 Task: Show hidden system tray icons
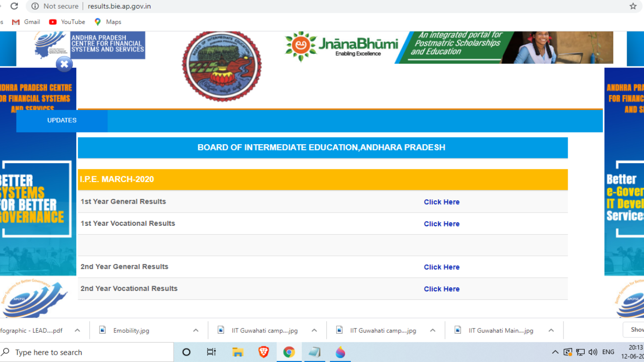click(x=555, y=352)
